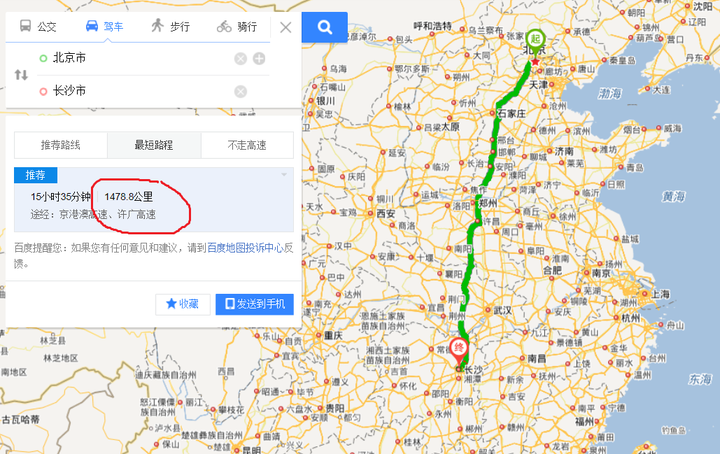720x454 pixels.
Task: Select the 推荐路线 route option
Action: [x=61, y=145]
